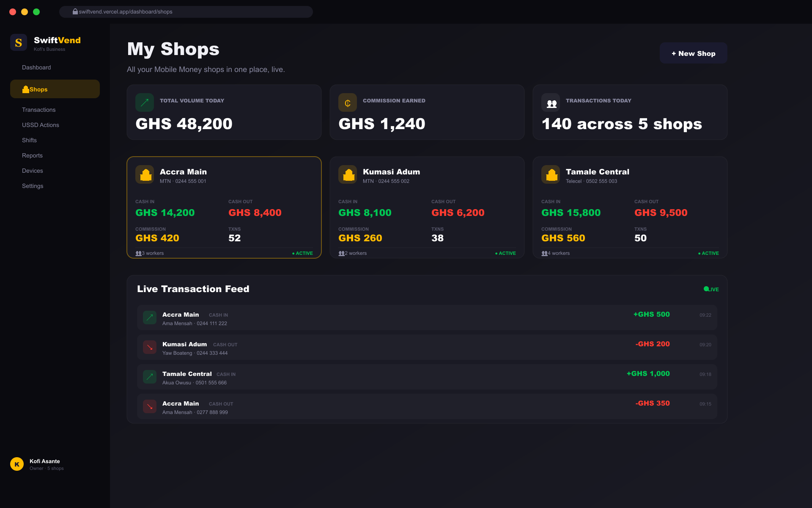Screen dimensions: 812x508
Task: Click the trending-up icon on Total Volume card
Action: [144, 102]
